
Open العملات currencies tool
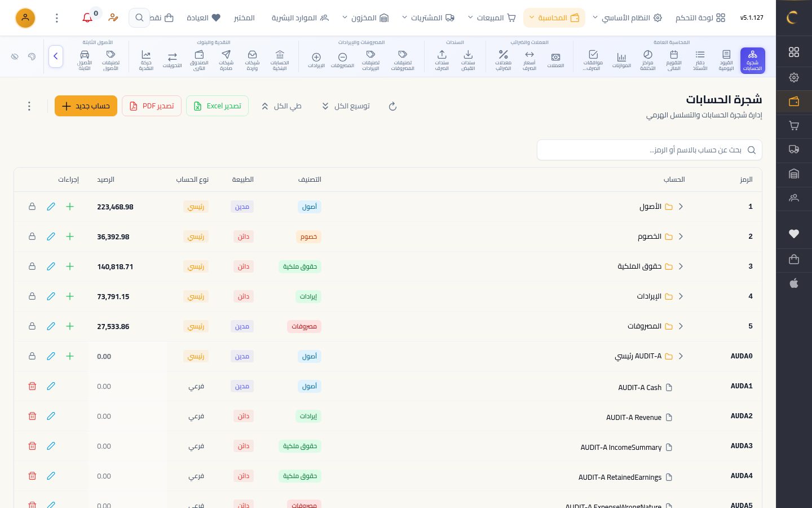[x=555, y=60]
